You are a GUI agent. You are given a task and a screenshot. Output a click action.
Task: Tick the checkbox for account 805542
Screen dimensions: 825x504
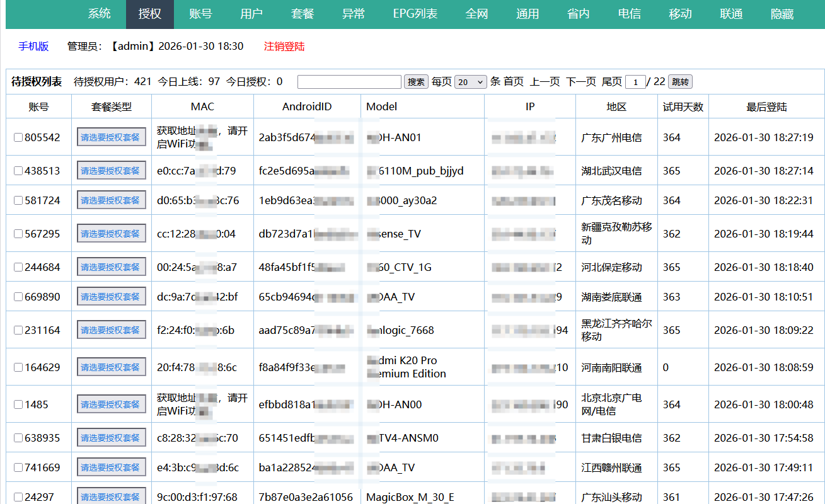18,137
